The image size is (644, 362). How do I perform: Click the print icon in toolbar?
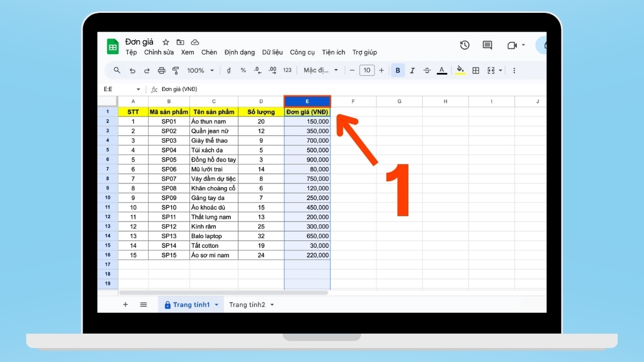161,70
